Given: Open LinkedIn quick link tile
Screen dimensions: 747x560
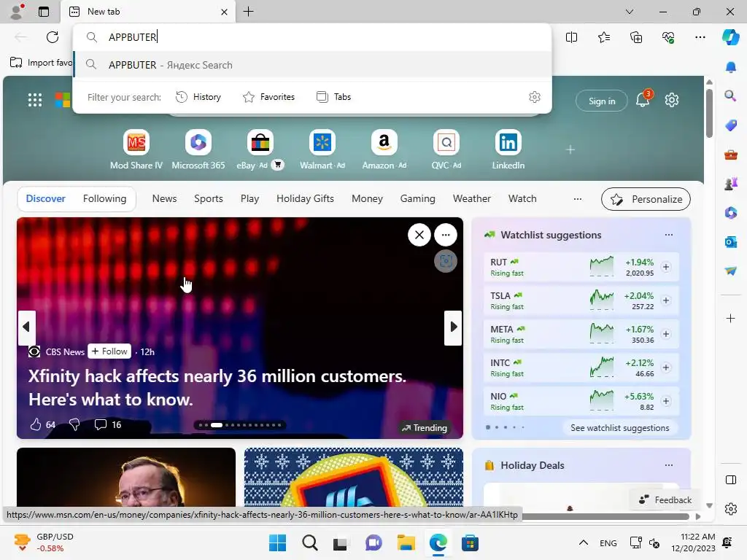Looking at the screenshot, I should click(508, 149).
